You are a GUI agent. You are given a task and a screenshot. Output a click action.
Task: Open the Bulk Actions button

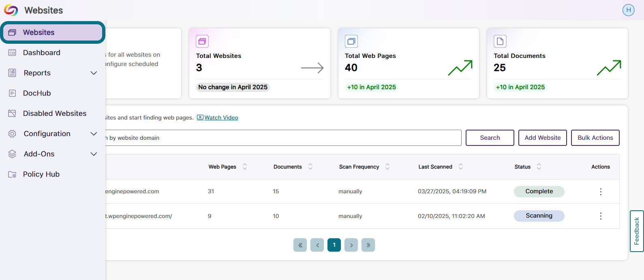[595, 138]
